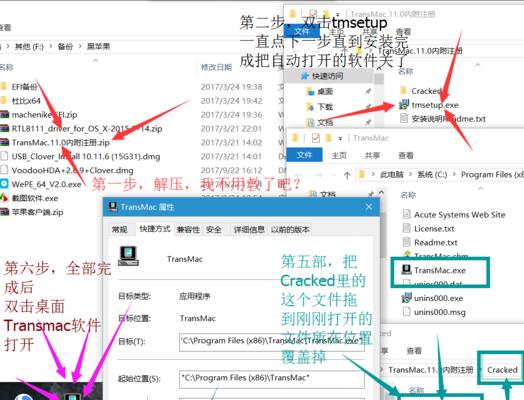
Task: Open the 以前的版本 tab
Action: pyautogui.click(x=290, y=230)
